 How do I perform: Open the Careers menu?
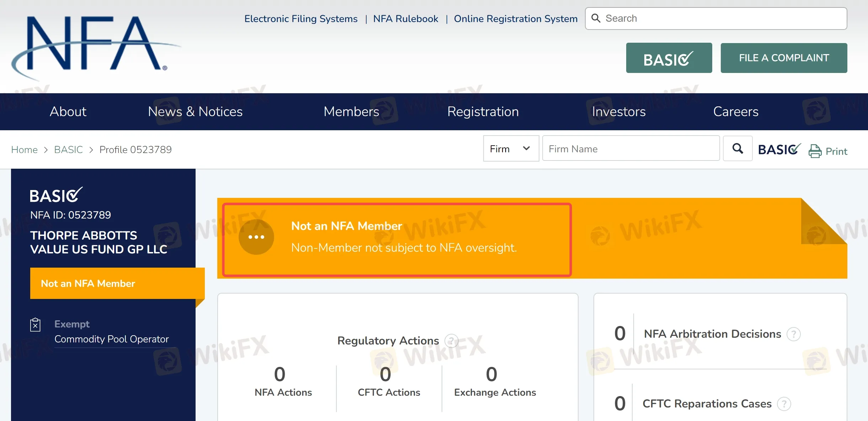[736, 112]
